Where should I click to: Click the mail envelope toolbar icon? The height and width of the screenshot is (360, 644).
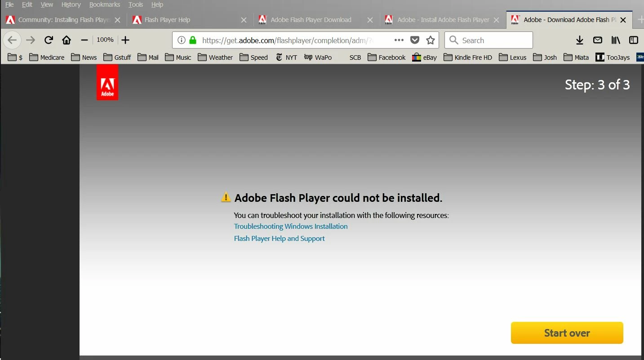click(x=598, y=40)
